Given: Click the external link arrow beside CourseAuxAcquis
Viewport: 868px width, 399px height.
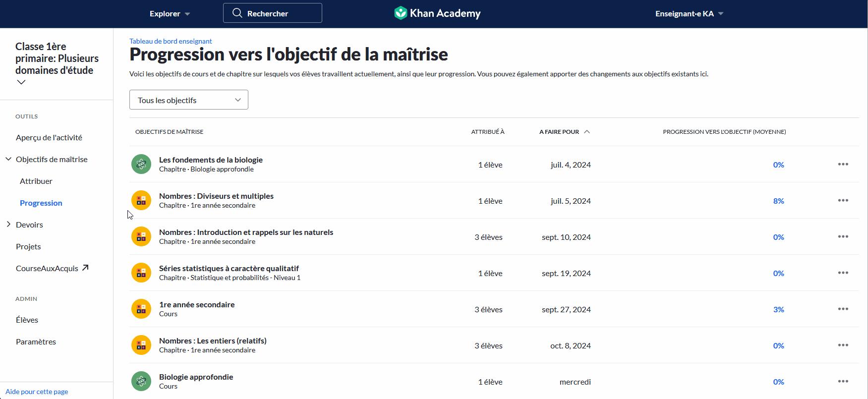Looking at the screenshot, I should tap(85, 268).
